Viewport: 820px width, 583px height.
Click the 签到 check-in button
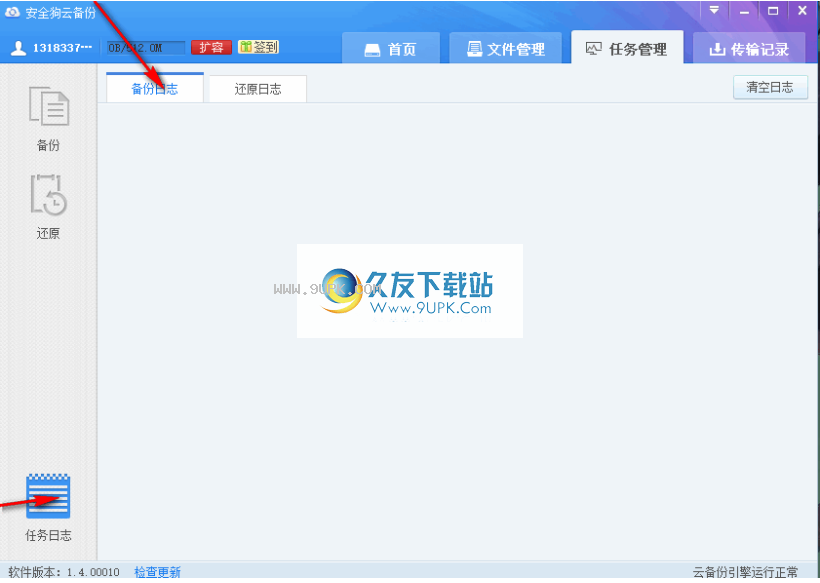click(x=258, y=47)
